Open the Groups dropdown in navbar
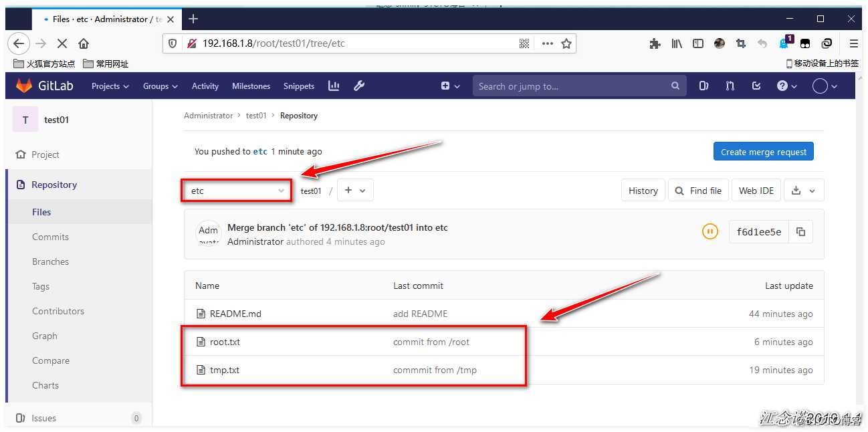 pyautogui.click(x=160, y=86)
